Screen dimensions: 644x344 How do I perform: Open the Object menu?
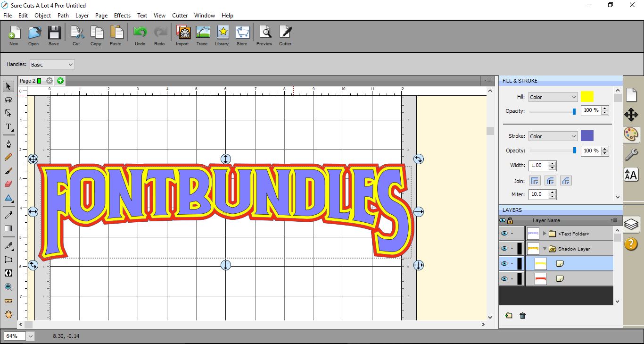point(42,16)
